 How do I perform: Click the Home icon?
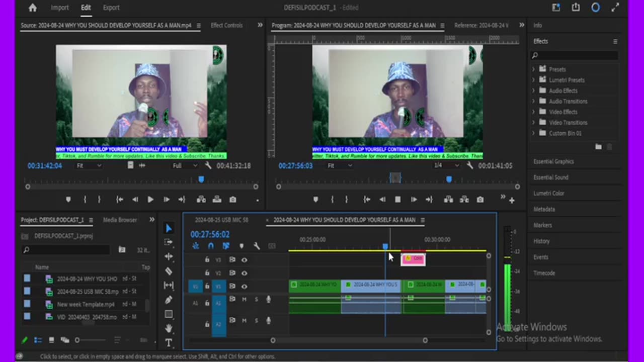(x=33, y=8)
